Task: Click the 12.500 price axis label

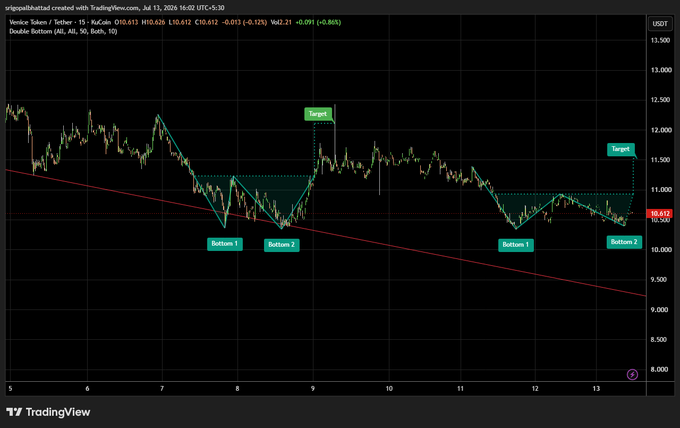Action: pyautogui.click(x=660, y=100)
